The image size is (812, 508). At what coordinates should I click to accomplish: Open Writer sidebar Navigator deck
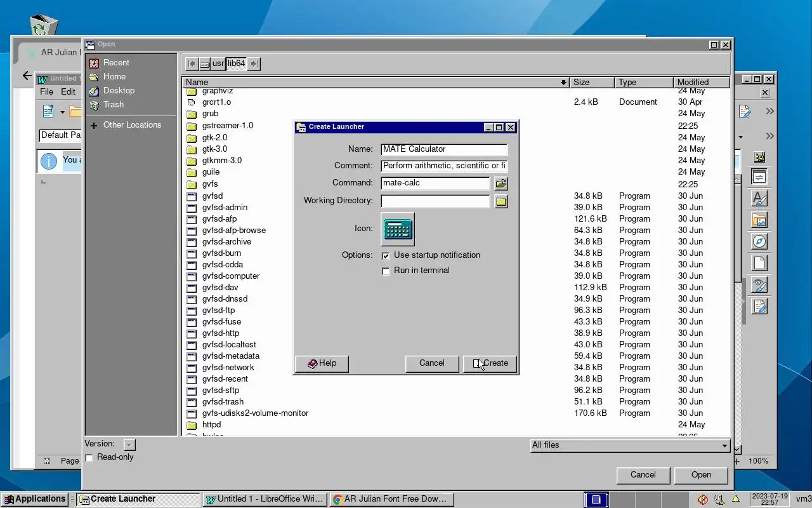click(759, 241)
